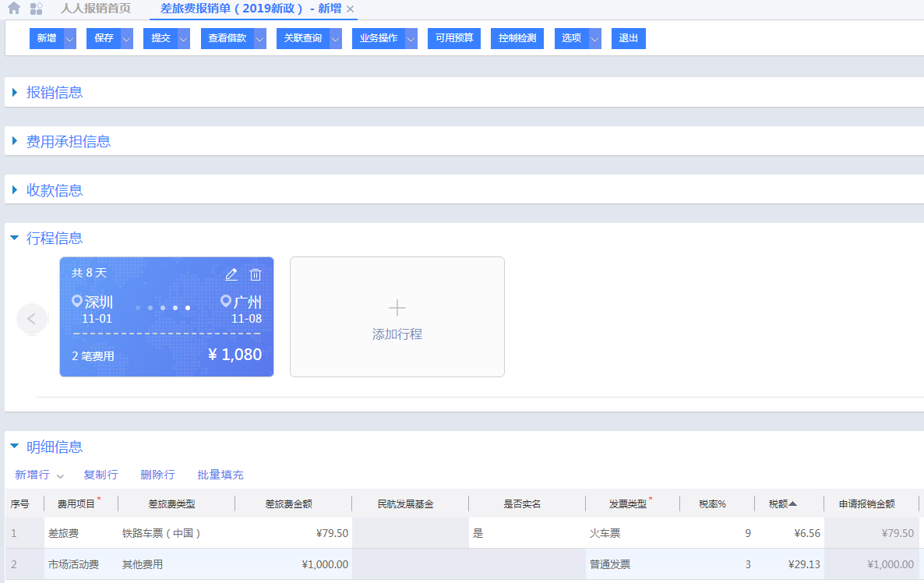Select the 市场活动费 cell in row 2
Image resolution: width=924 pixels, height=583 pixels.
coord(81,565)
